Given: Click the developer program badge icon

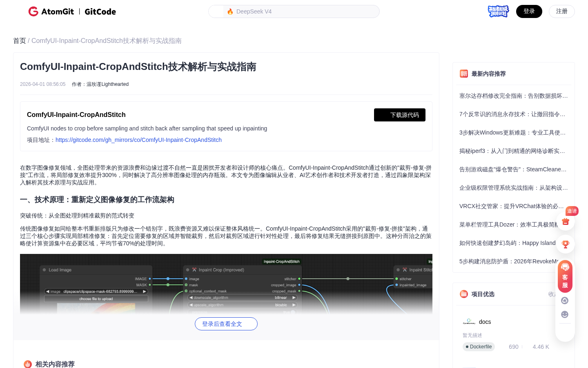Looking at the screenshot, I should pos(498,11).
